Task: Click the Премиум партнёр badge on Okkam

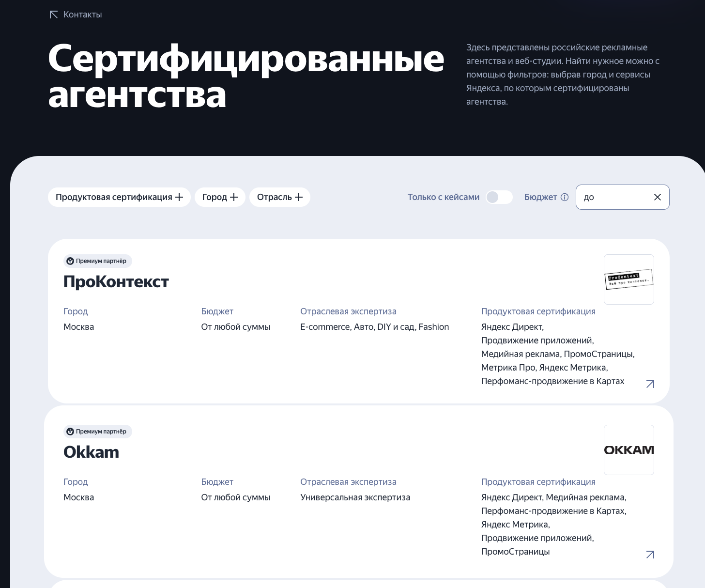Action: coord(98,432)
